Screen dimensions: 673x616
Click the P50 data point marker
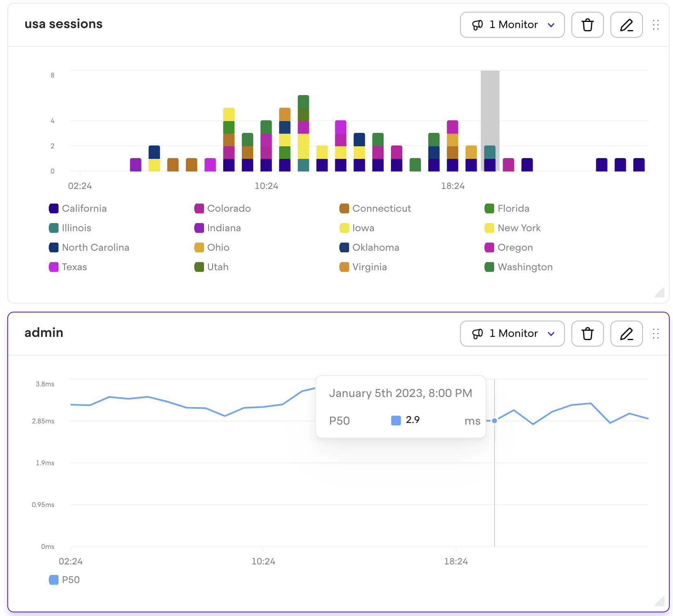tap(494, 421)
